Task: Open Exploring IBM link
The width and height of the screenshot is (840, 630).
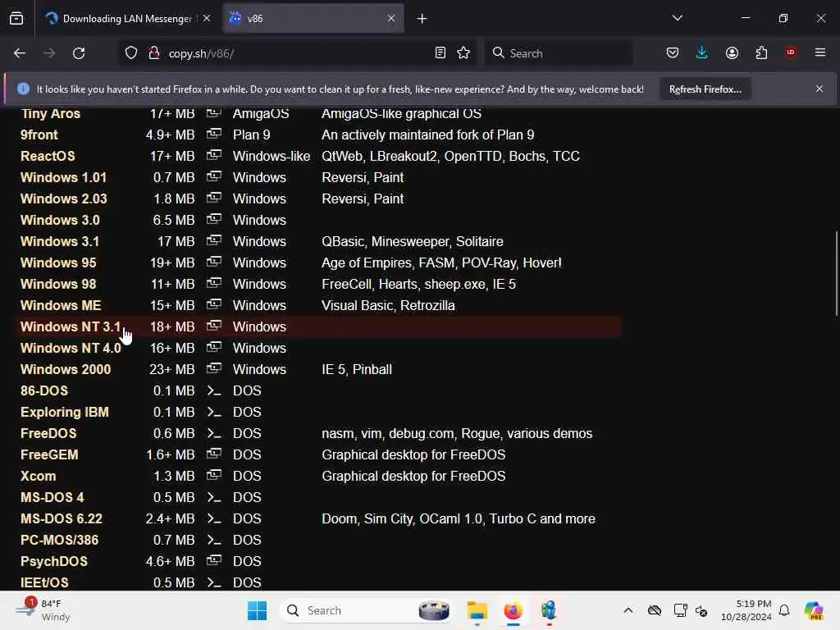Action: pos(64,413)
